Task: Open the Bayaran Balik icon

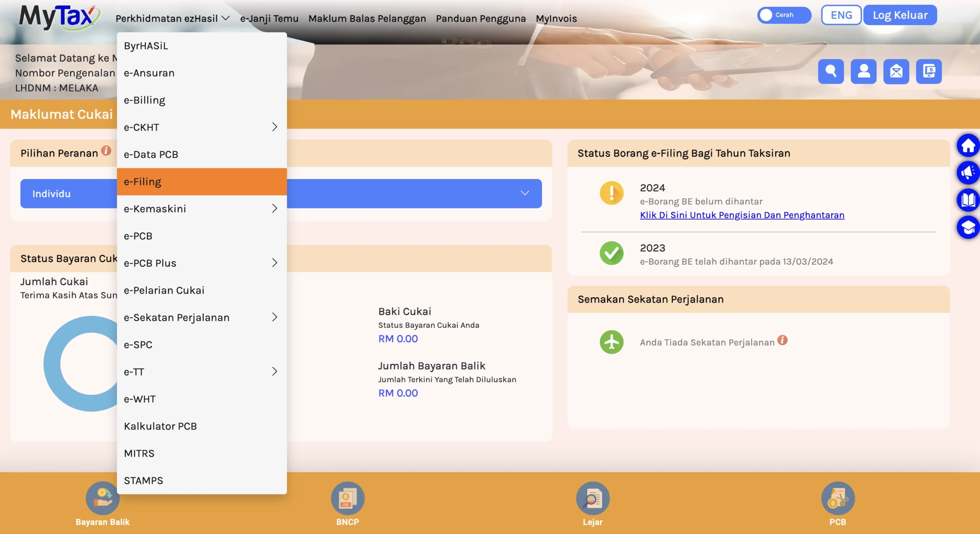Action: click(x=102, y=498)
